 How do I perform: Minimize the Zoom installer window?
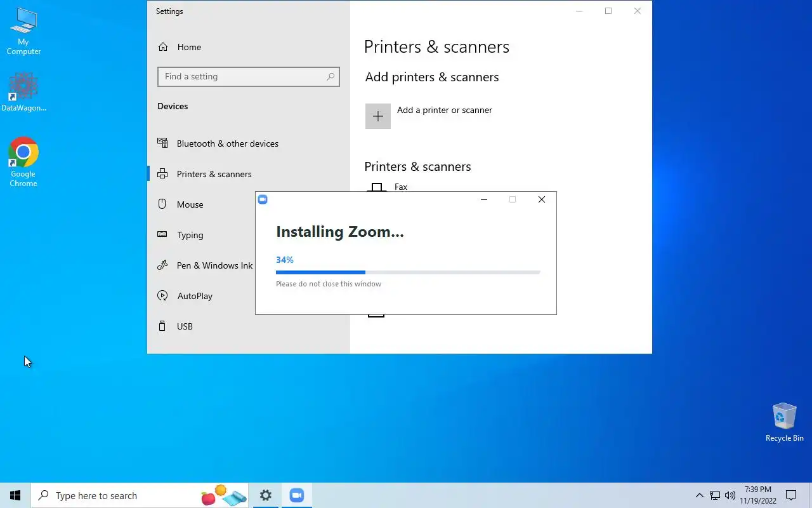click(484, 199)
